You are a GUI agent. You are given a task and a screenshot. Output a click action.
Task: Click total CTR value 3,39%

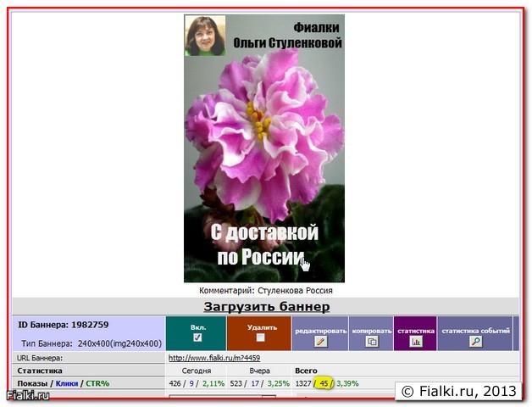347,383
